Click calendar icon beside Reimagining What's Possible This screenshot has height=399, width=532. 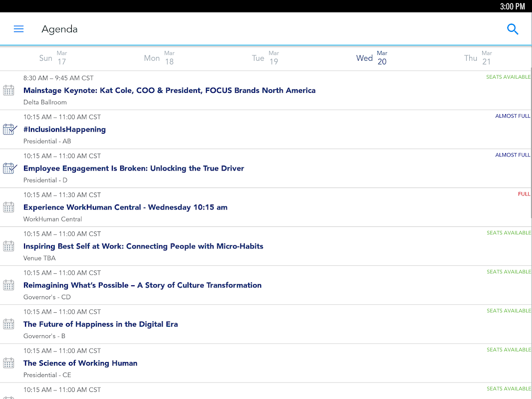(8, 285)
